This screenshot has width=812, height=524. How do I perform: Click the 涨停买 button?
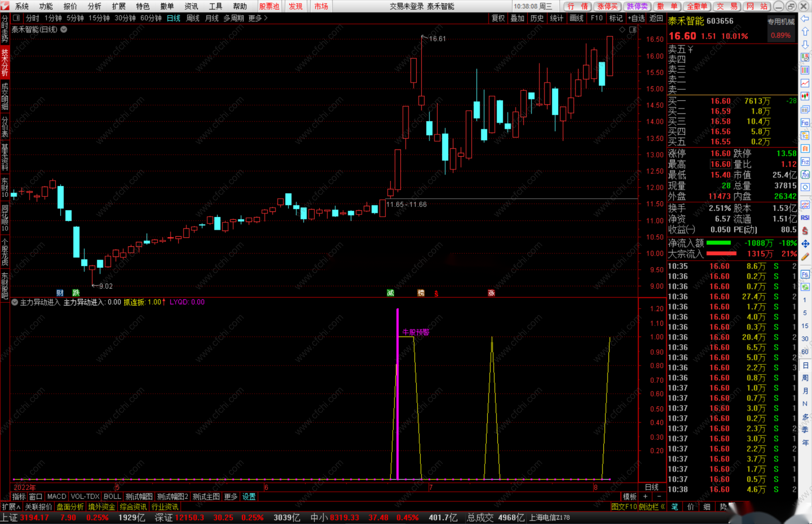607,6
